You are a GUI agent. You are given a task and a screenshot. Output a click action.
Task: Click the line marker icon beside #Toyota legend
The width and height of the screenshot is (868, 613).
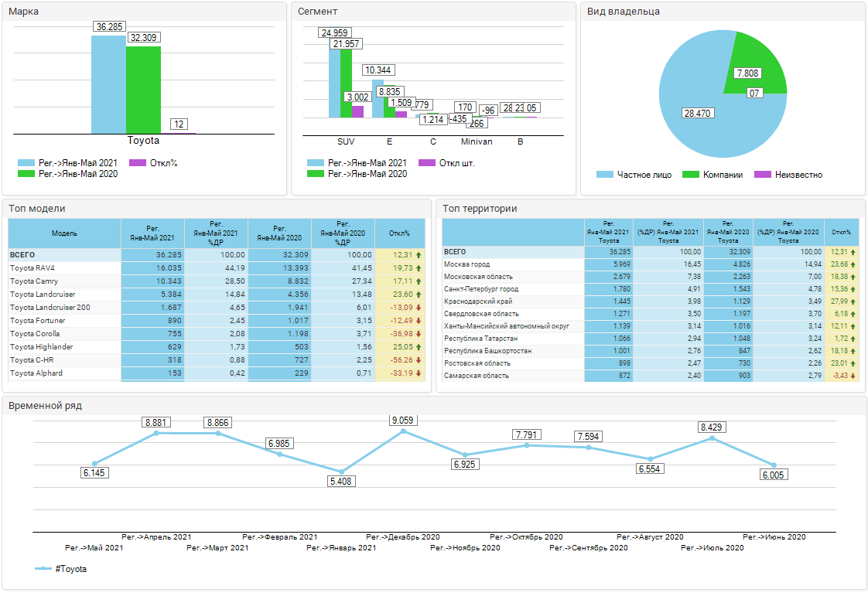43,569
